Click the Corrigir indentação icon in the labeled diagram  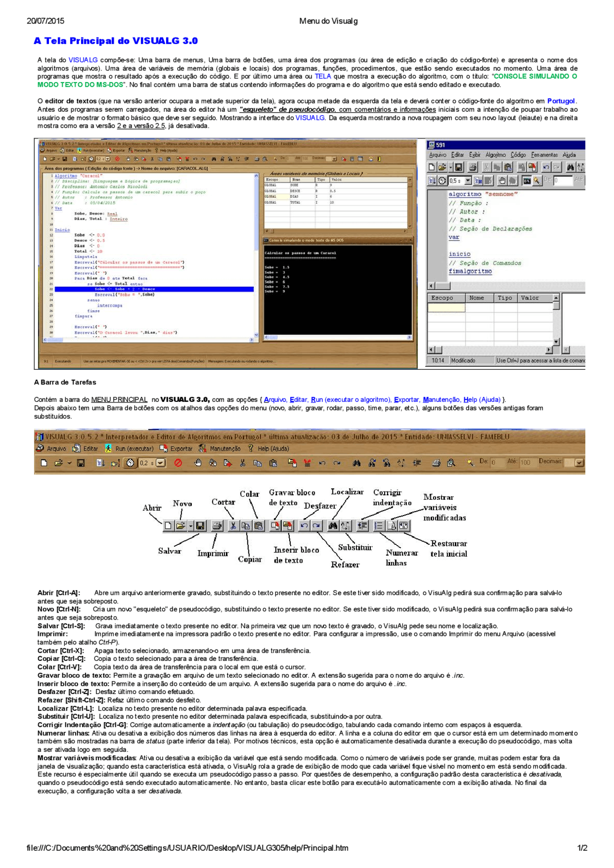coord(363,526)
